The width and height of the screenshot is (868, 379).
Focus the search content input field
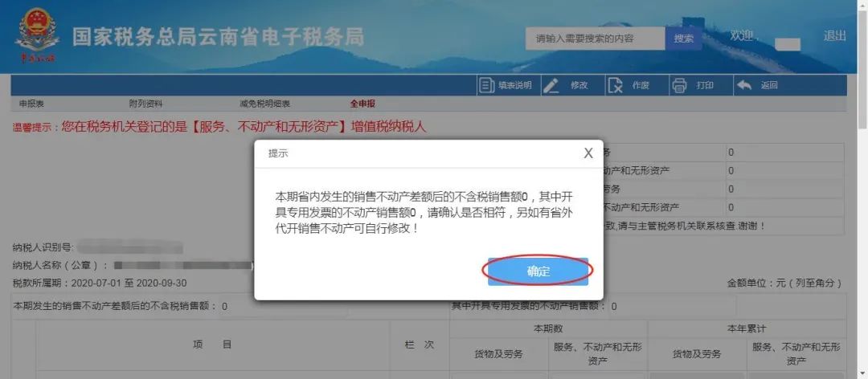coord(595,39)
